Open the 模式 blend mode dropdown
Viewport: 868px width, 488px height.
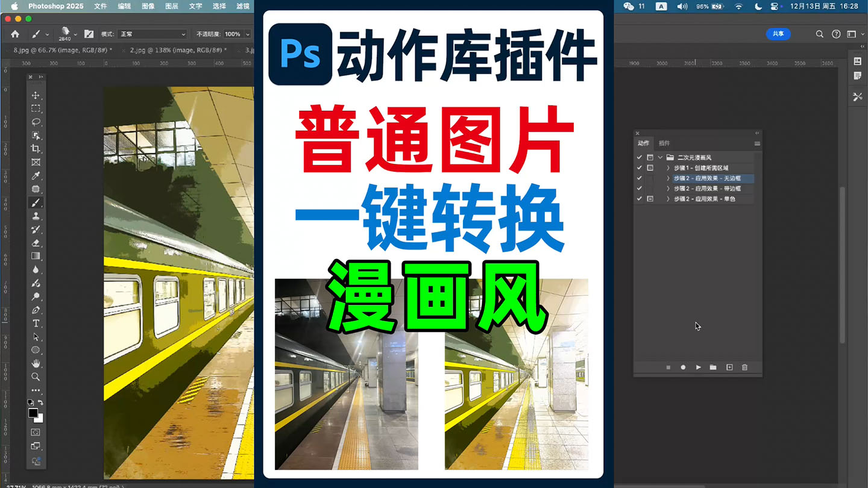153,34
